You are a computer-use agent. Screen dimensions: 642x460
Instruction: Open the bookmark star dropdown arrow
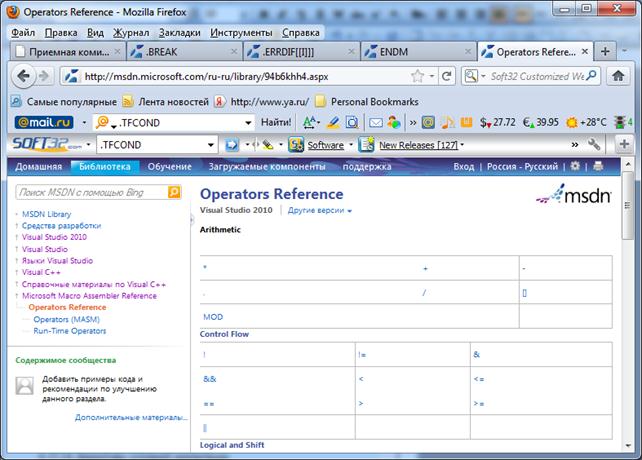(432, 76)
